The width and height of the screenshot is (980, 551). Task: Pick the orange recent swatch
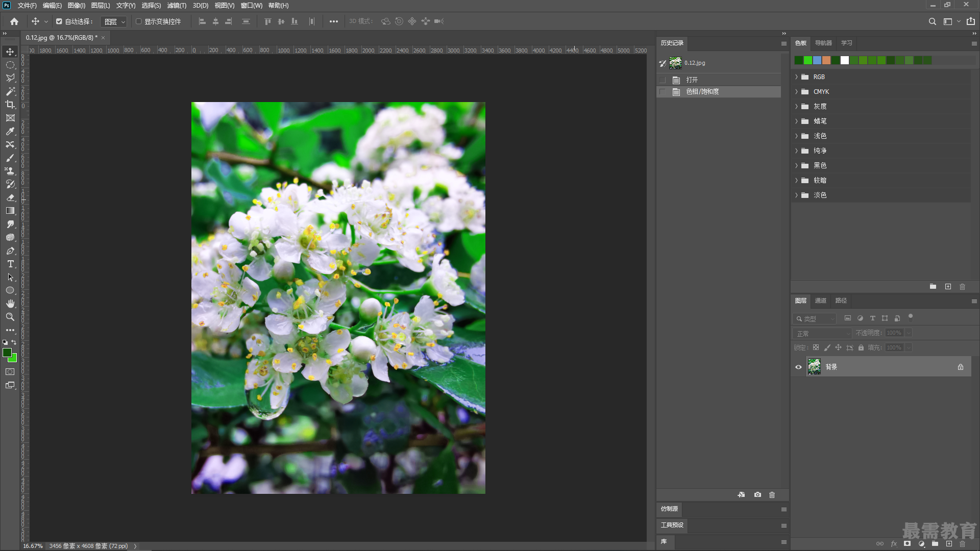click(826, 60)
